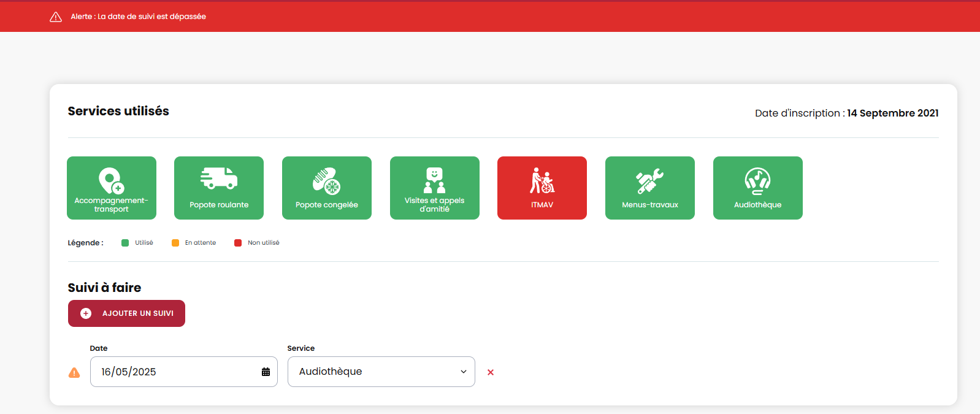Click the green Utilisé legend swatch
Image resolution: width=980 pixels, height=414 pixels.
[x=125, y=243]
